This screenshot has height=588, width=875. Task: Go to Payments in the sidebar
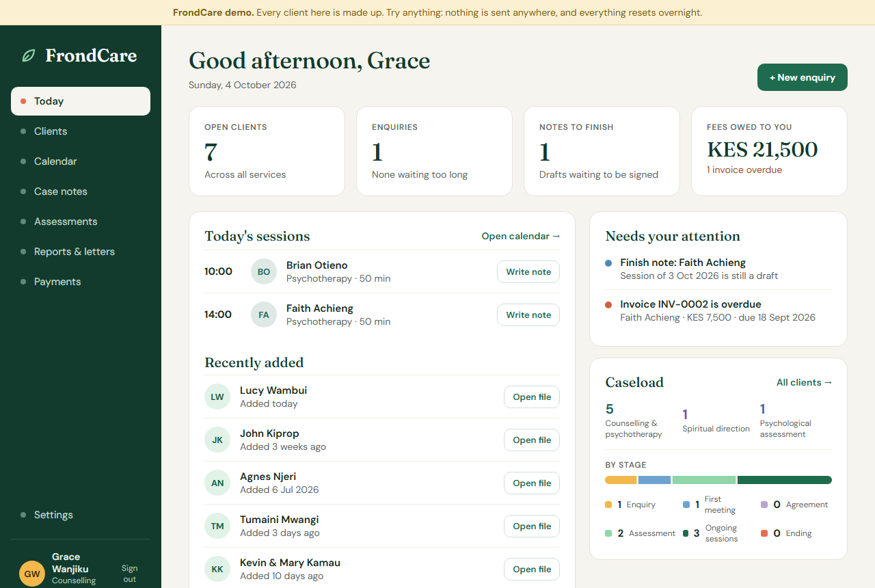81,282
